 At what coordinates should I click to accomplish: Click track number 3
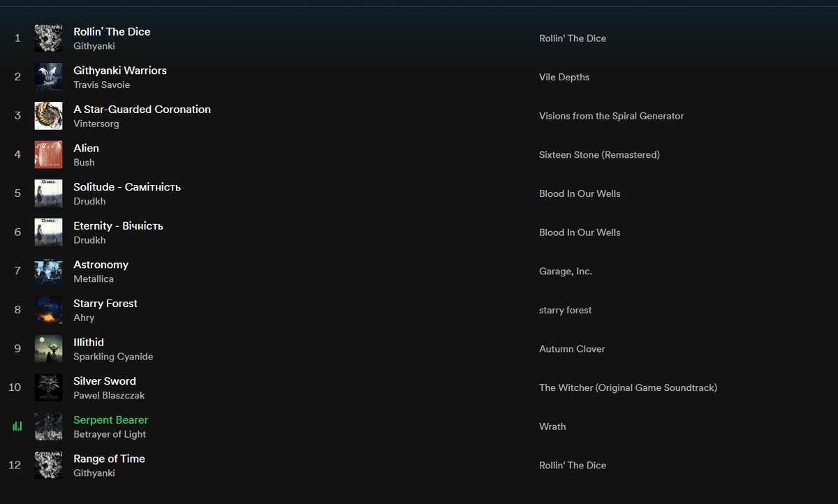pyautogui.click(x=17, y=116)
